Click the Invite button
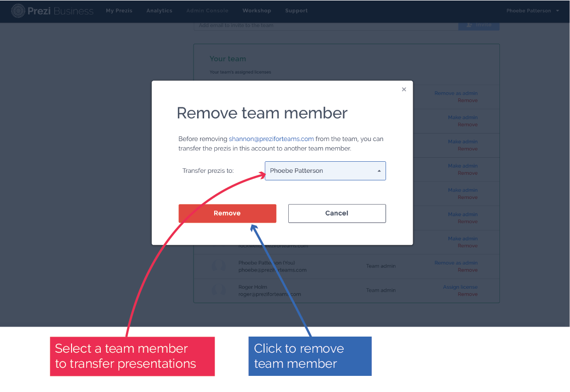This screenshot has width=570, height=392. tap(479, 25)
